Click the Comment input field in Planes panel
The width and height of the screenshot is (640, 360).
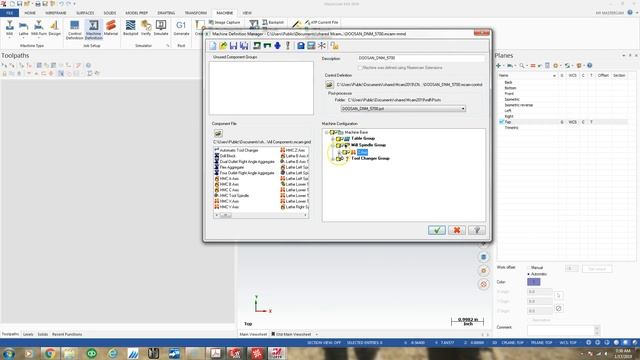coord(561,330)
